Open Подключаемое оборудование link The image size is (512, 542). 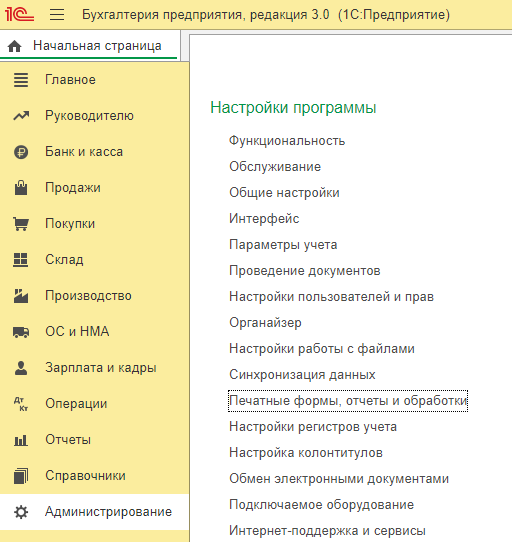(322, 505)
